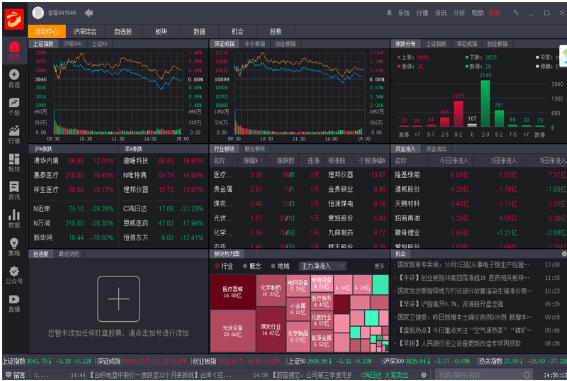Image resolution: width=567 pixels, height=381 pixels.
Task: Switch to the 自选股 main tab
Action: [123, 31]
